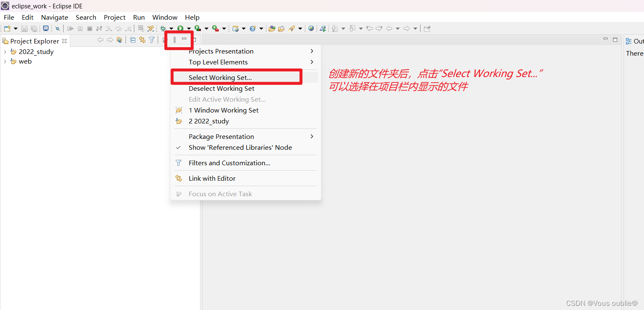644x310 pixels.
Task: Click the New wizard toolbar icon
Action: pos(7,28)
